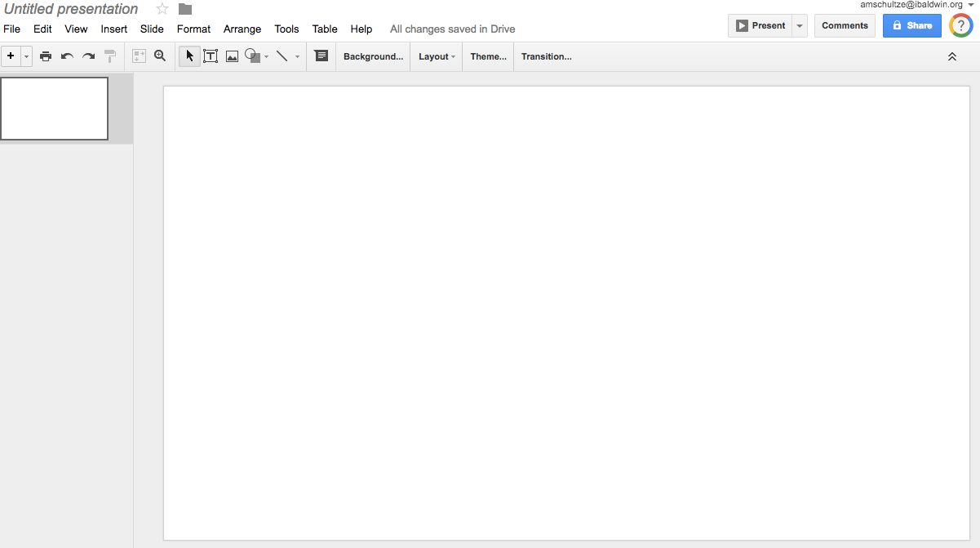Open the account email dropdown
Image resolution: width=980 pixels, height=548 pixels.
point(917,4)
